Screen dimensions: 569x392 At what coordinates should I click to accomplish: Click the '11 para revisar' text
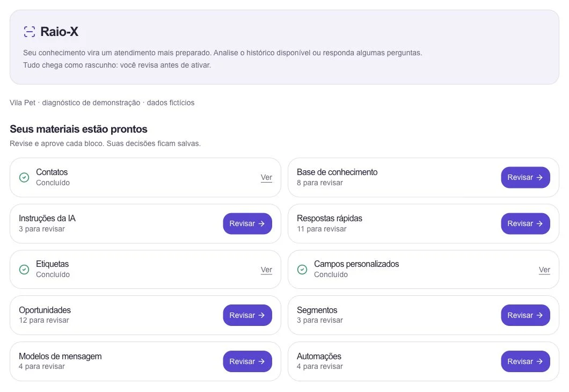tap(322, 229)
